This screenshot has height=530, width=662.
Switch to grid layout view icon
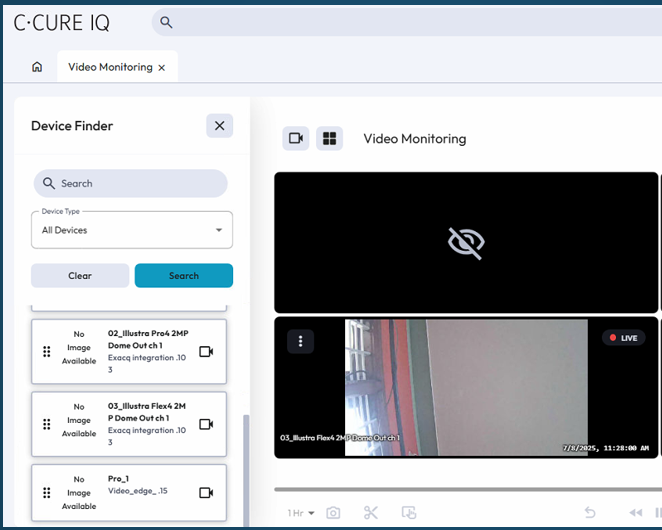[329, 138]
